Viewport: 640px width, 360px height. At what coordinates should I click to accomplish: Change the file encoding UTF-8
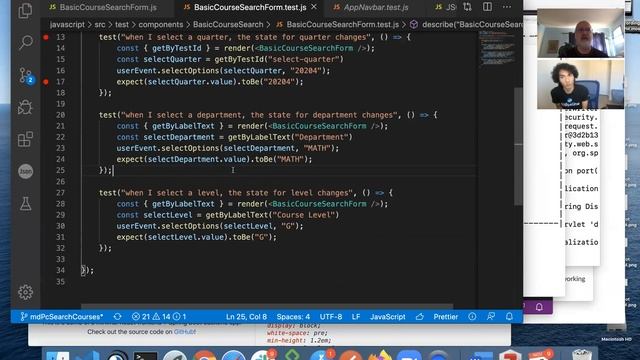coord(331,317)
